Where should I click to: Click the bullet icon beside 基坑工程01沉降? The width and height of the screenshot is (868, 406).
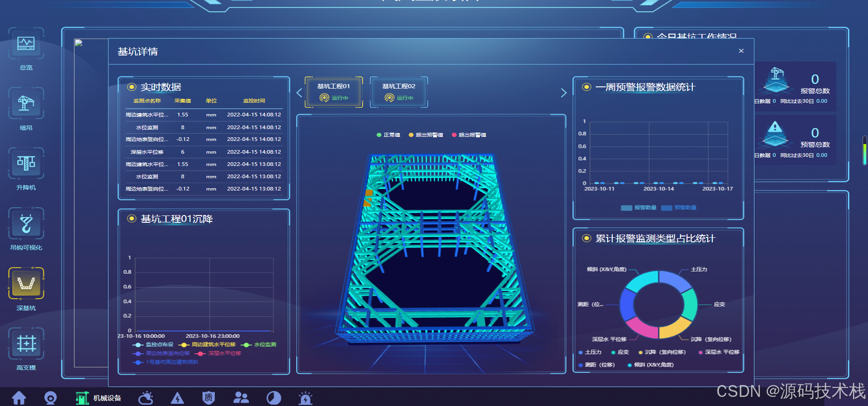131,219
